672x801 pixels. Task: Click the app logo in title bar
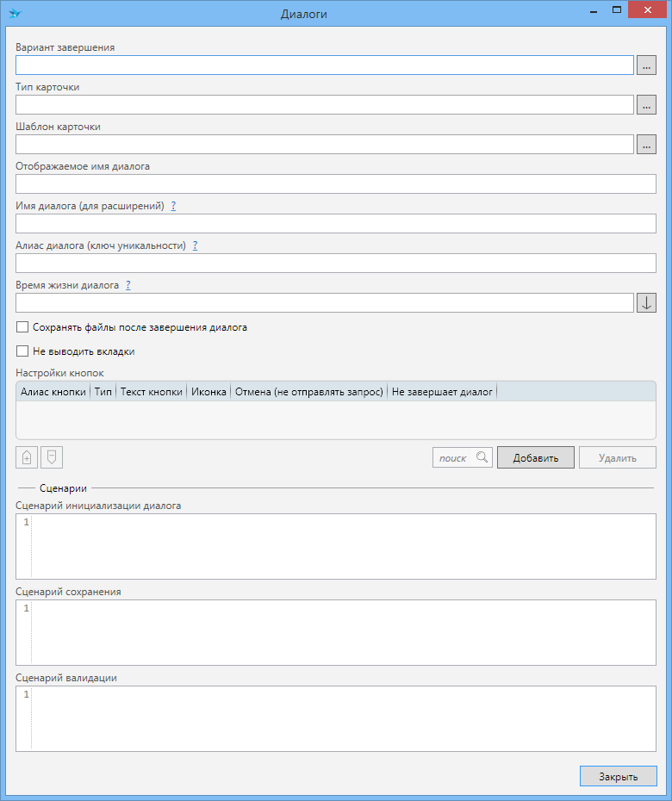coord(15,13)
